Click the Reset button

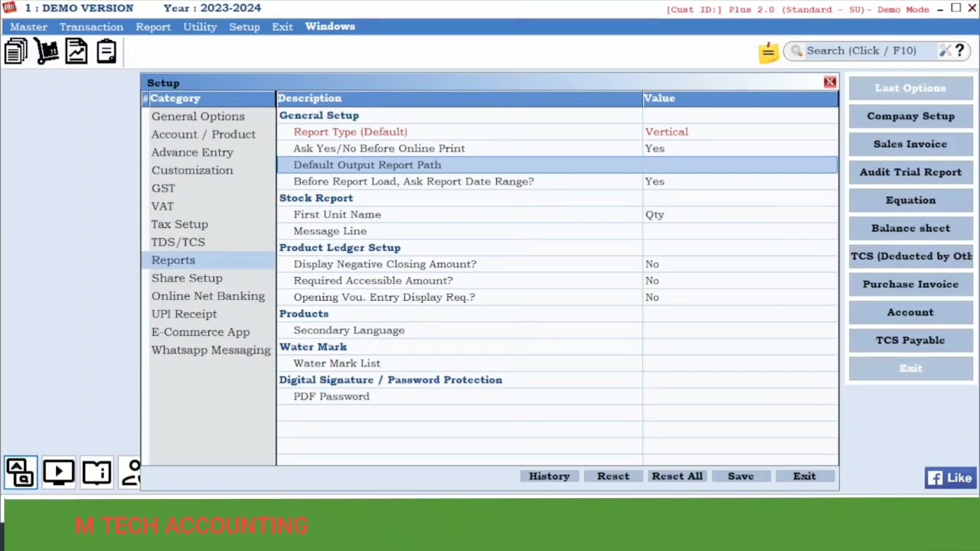(x=613, y=476)
